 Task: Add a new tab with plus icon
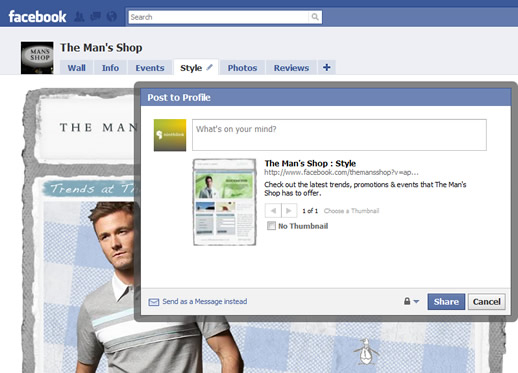coord(327,67)
